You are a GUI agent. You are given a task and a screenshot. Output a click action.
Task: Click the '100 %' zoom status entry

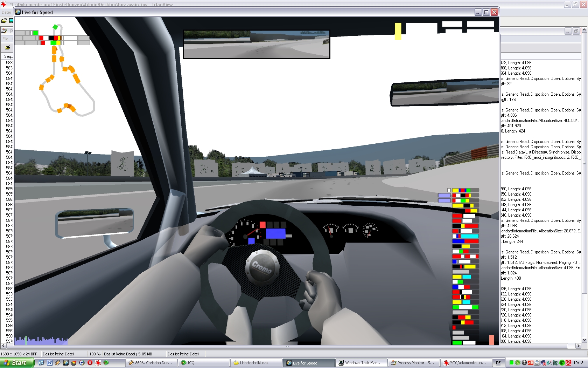[95, 354]
